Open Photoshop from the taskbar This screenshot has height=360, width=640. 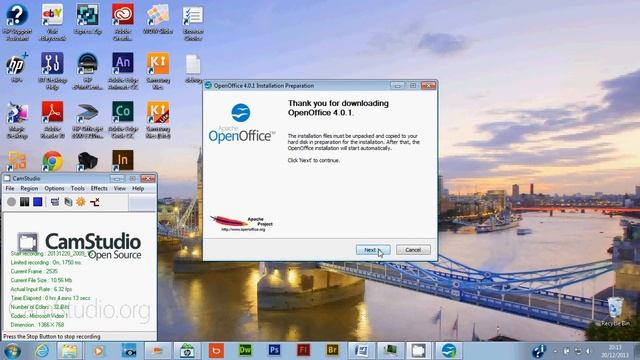coord(274,350)
